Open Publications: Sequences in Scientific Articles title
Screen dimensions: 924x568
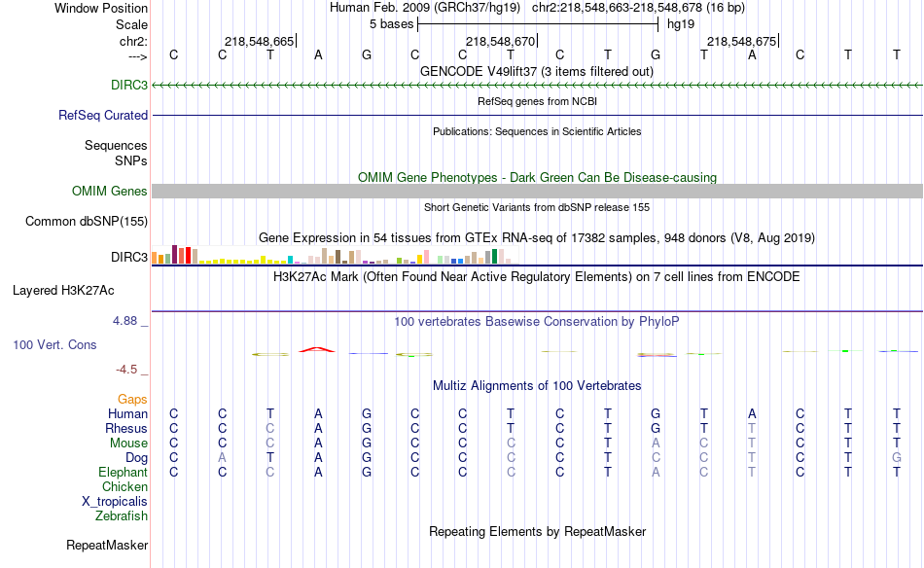[537, 131]
